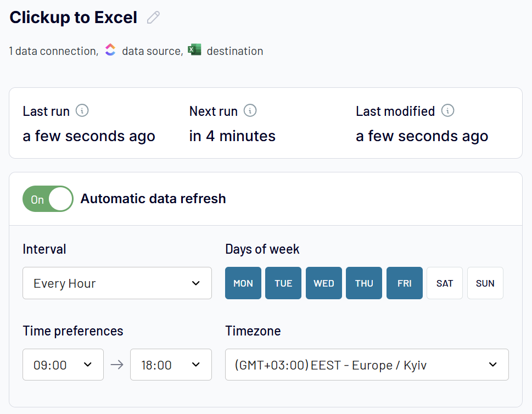The image size is (532, 414).
Task: Click the 'destination' text
Action: [235, 51]
